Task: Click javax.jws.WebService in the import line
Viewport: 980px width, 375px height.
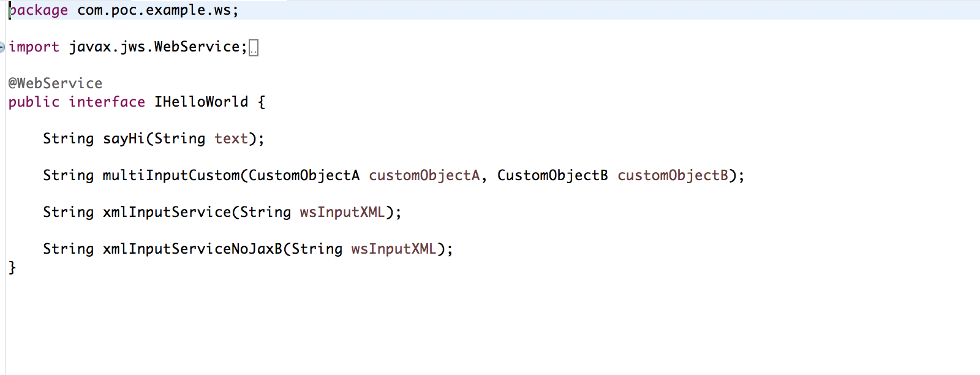Action: tap(154, 47)
